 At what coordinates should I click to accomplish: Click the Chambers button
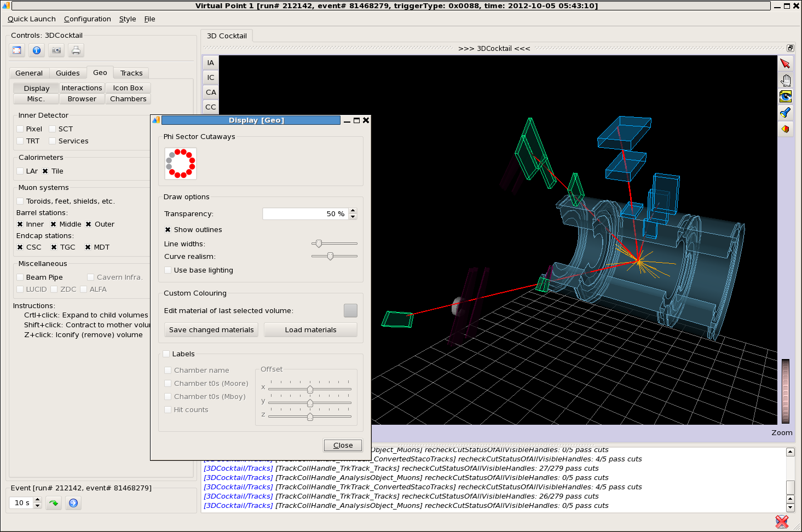pyautogui.click(x=128, y=99)
